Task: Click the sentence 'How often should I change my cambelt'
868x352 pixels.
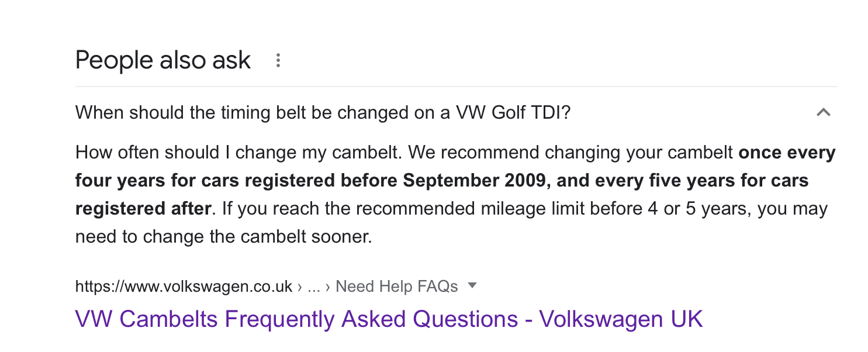Action: click(x=238, y=153)
